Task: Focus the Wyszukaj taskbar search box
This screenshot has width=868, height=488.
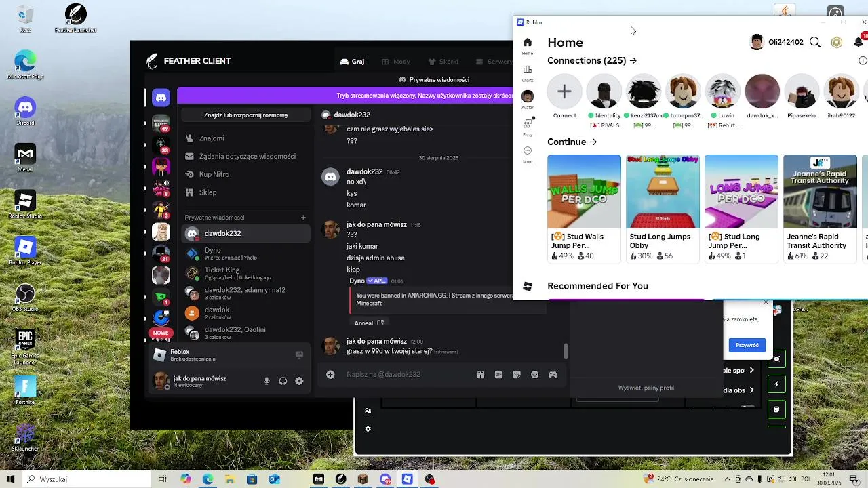Action: [x=85, y=479]
